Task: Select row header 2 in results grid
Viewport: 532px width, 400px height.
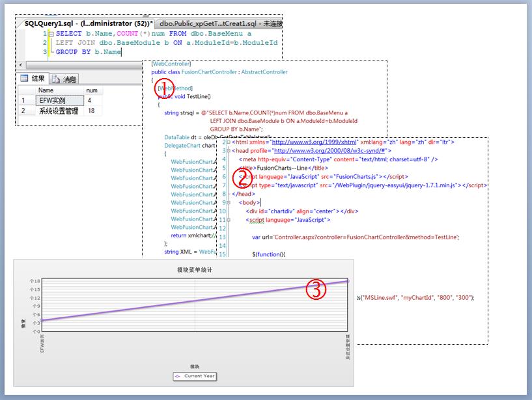Action: coord(27,111)
